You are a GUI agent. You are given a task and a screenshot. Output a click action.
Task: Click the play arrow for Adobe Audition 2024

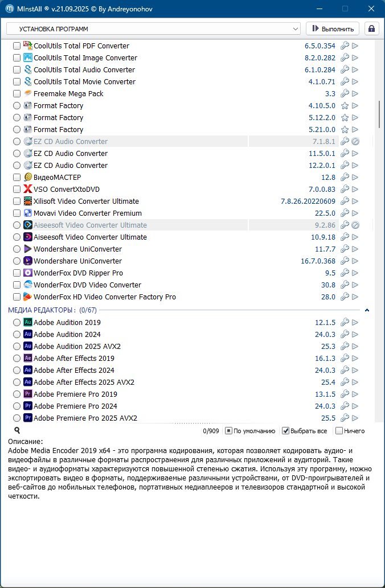(x=355, y=335)
